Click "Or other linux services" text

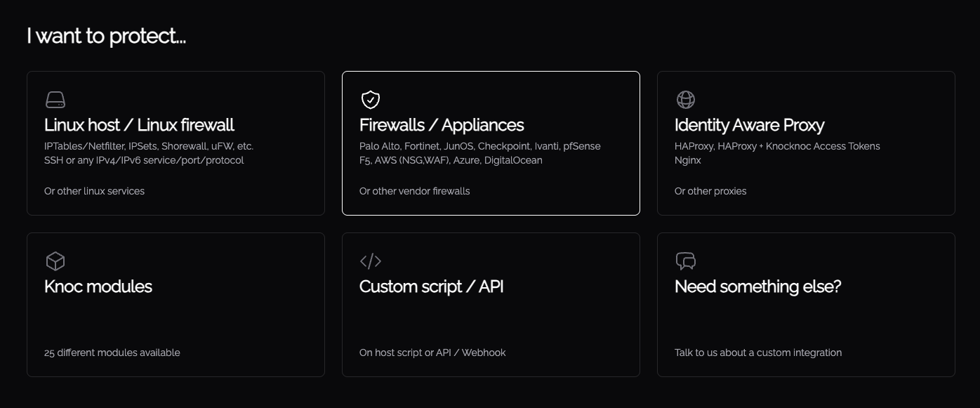[x=94, y=191]
